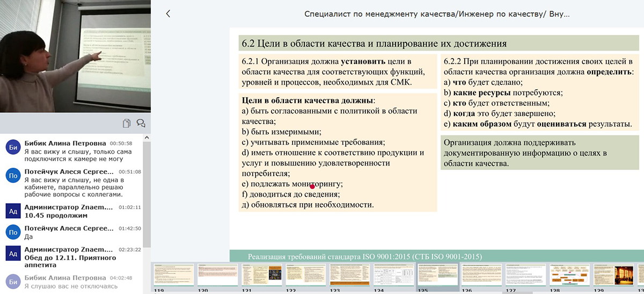The width and height of the screenshot is (644, 294).
Task: Go back using the left chevron arrow
Action: tap(168, 14)
